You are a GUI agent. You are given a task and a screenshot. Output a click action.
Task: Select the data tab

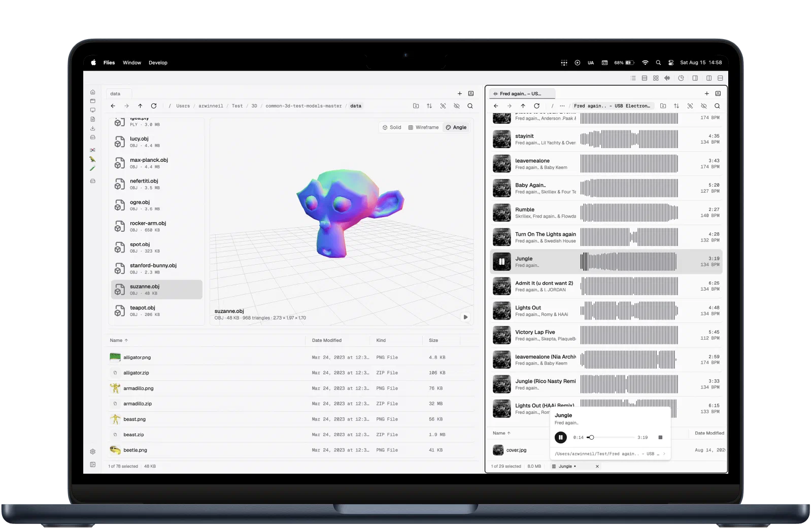(x=119, y=94)
